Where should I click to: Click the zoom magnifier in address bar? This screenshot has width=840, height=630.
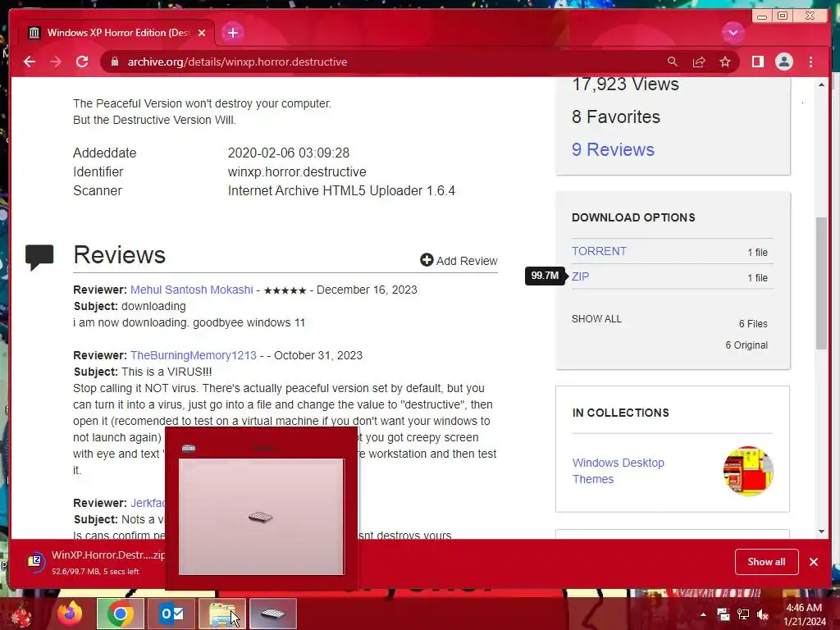[673, 62]
